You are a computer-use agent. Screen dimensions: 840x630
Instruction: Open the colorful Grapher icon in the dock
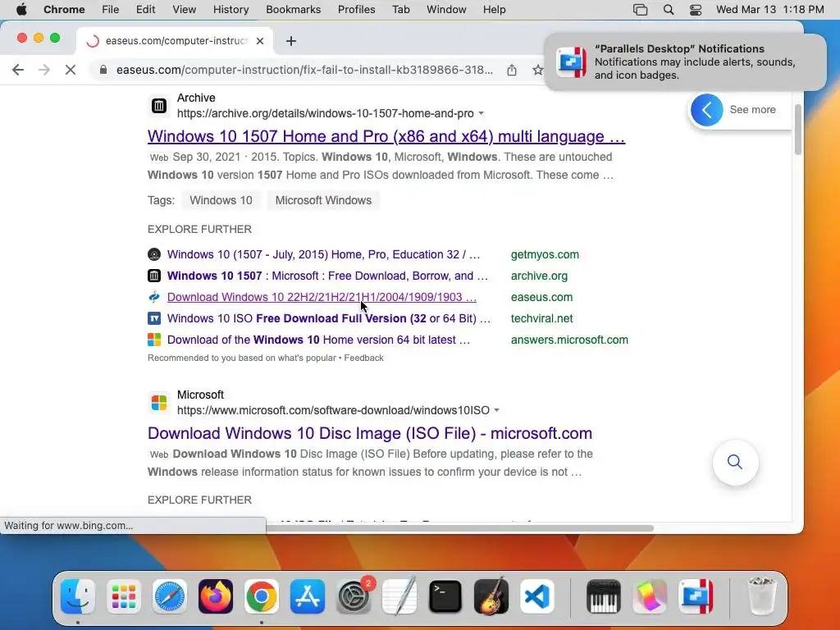[x=650, y=596]
